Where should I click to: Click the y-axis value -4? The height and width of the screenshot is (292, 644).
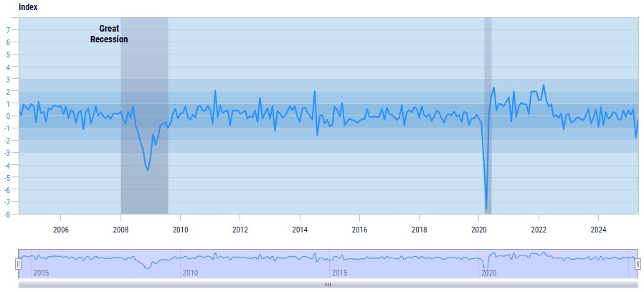click(x=7, y=165)
